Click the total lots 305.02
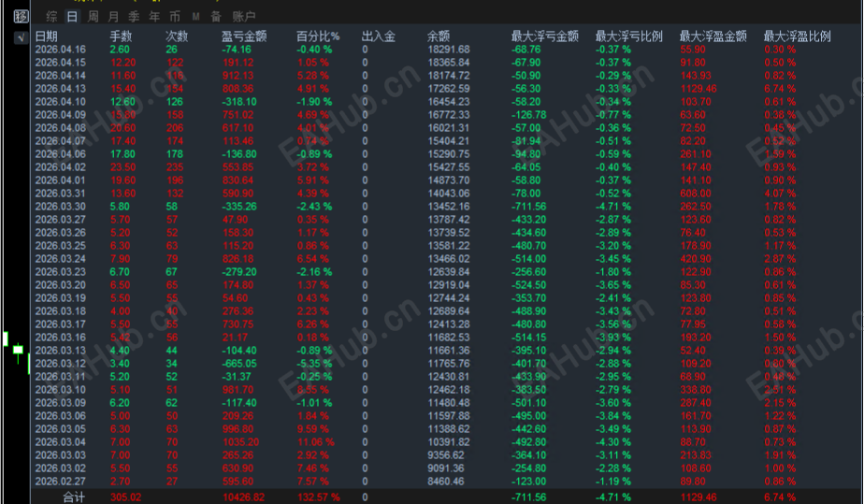This screenshot has height=504, width=864. pyautogui.click(x=125, y=497)
